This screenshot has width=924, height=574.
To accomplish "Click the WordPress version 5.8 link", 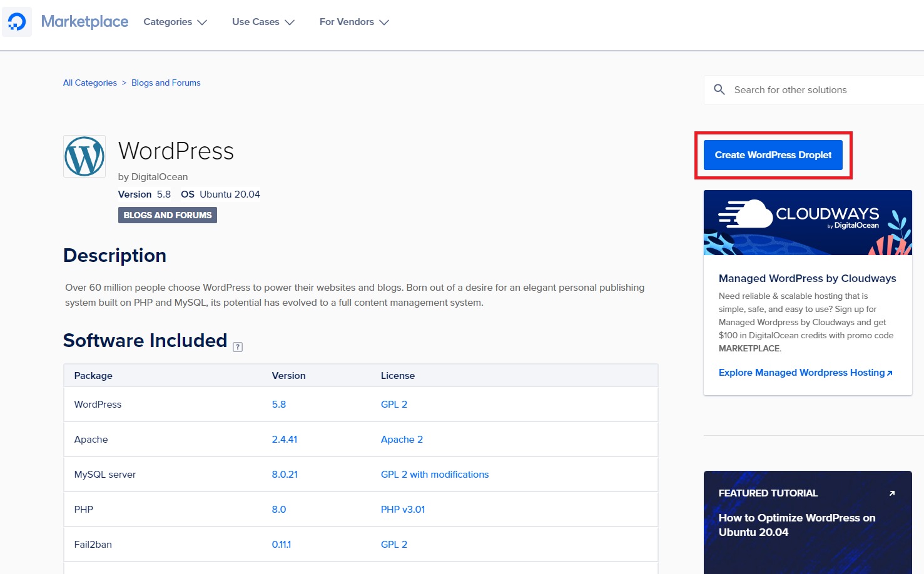I will coord(278,404).
